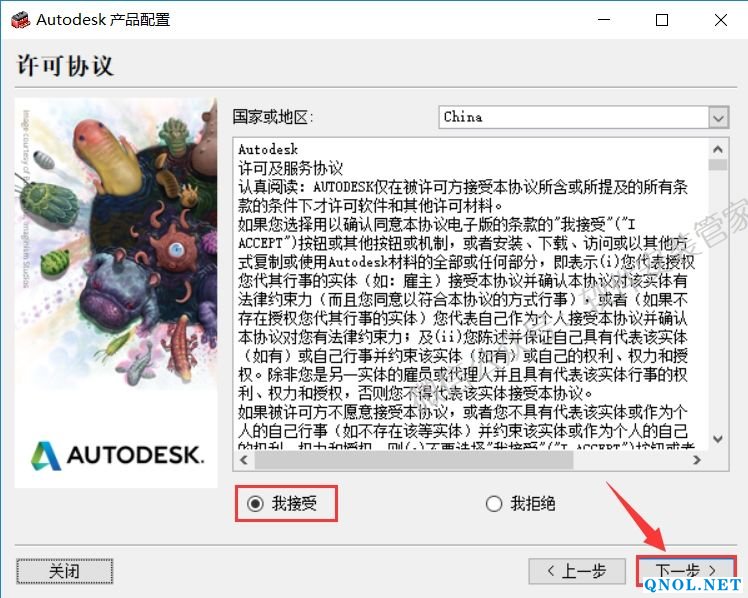Go back with the 上一步 button
748x598 pixels.
[x=576, y=571]
